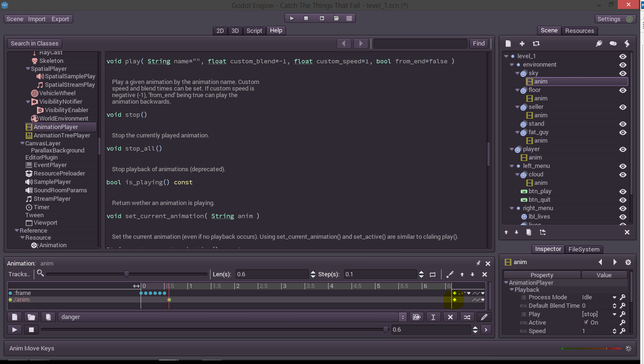
Task: Move selected node up arrow
Action: [x=506, y=232]
